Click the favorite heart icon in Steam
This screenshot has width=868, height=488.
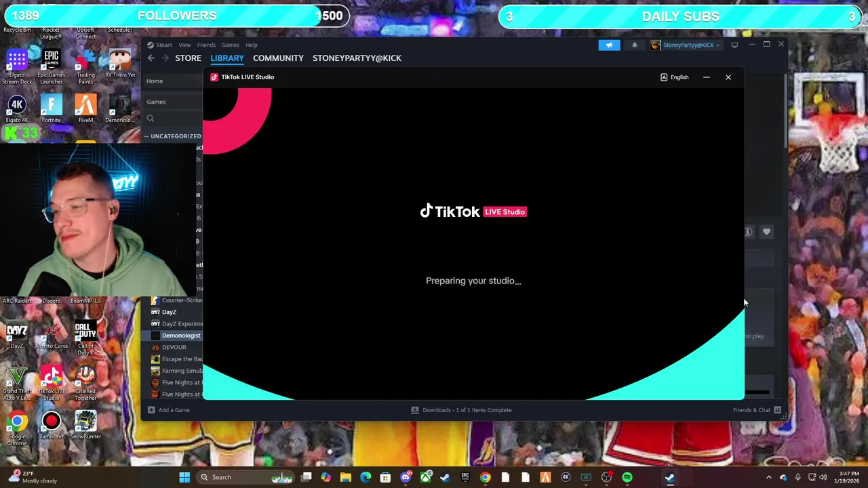pos(766,232)
